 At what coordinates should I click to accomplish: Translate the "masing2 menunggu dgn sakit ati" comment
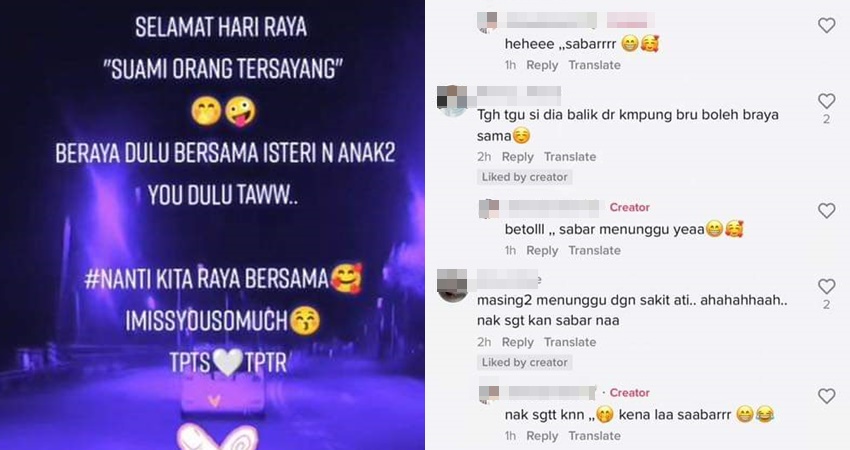point(570,342)
